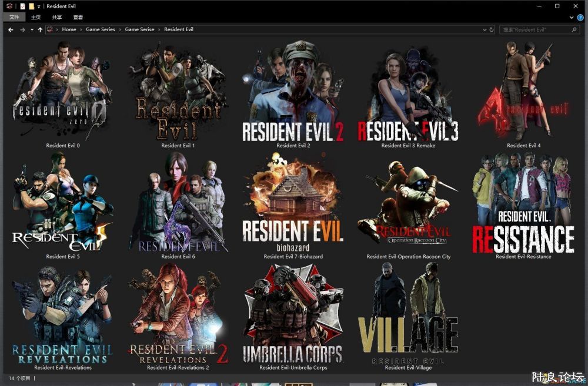Open the 文件 (File) menu tab
The width and height of the screenshot is (588, 386).
14,18
